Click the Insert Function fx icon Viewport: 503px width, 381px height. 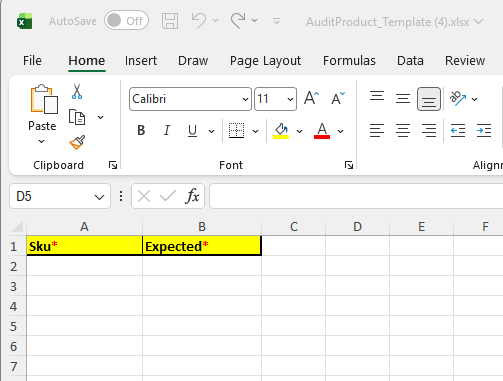pyautogui.click(x=192, y=196)
